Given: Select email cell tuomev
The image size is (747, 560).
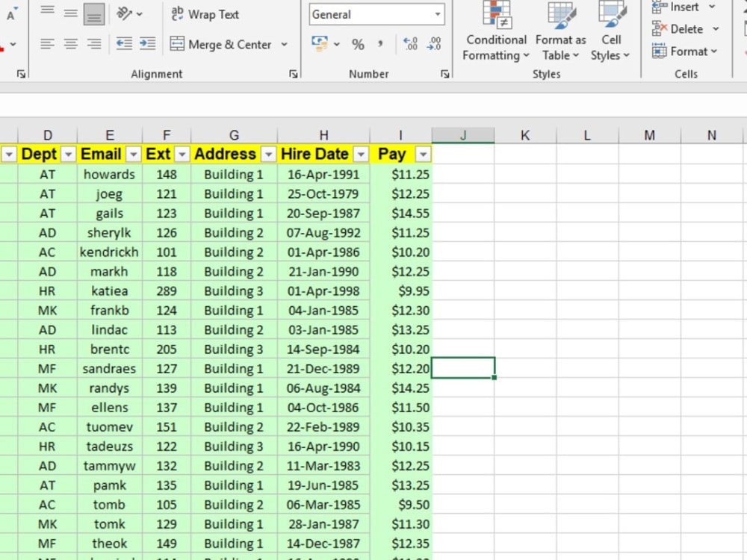Looking at the screenshot, I should (110, 427).
